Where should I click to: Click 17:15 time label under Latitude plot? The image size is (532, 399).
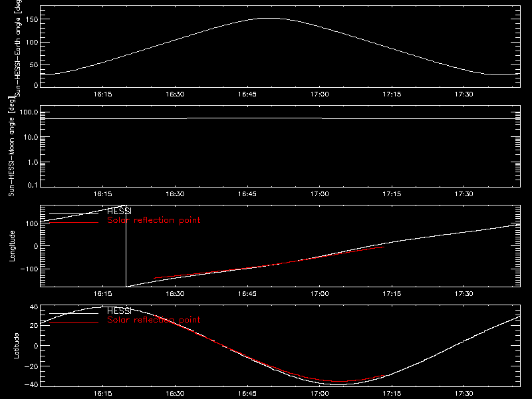point(392,393)
